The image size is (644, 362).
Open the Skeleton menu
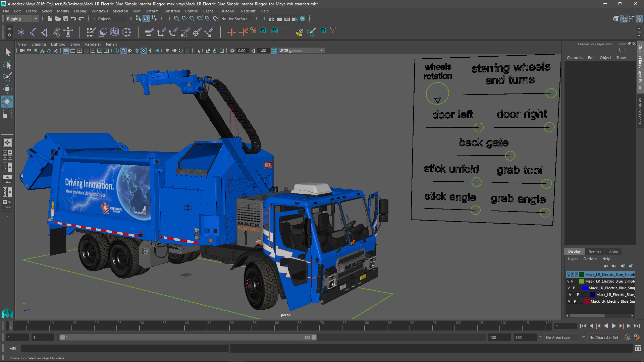pyautogui.click(x=120, y=11)
